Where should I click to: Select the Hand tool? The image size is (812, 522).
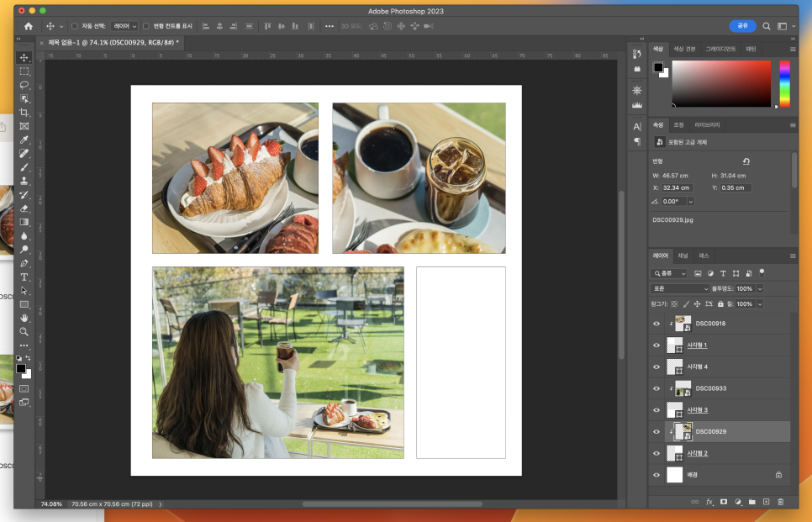24,318
